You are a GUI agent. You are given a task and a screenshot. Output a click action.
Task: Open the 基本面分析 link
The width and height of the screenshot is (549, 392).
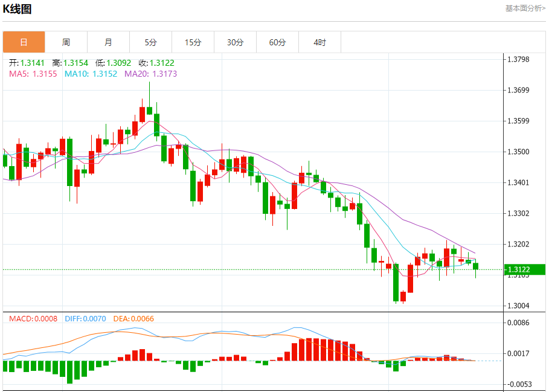pyautogui.click(x=525, y=8)
